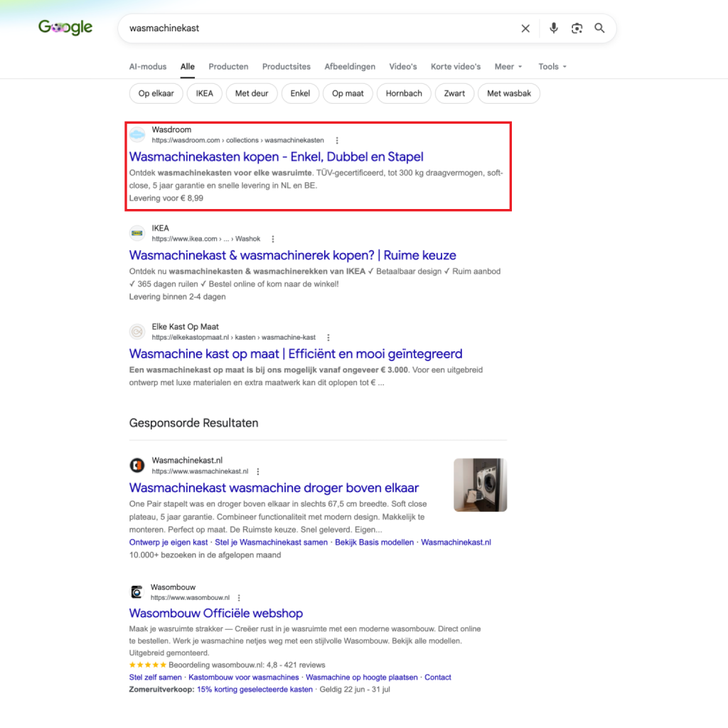Open search by image camera icon
The width and height of the screenshot is (728, 728).
(577, 28)
